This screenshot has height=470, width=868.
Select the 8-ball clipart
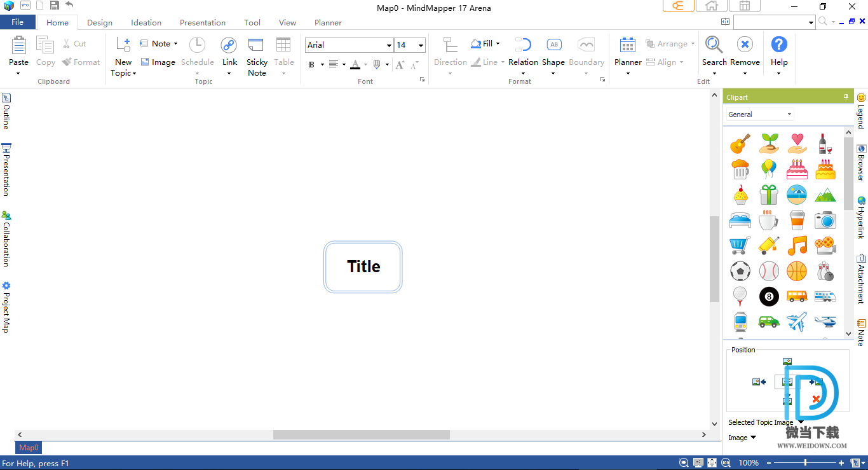[x=768, y=296]
